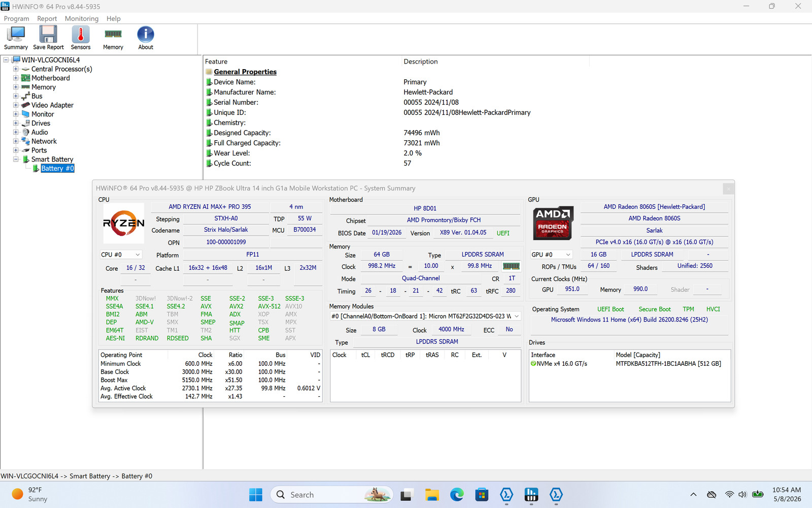Click the Strix Halo/Sarlak codename field
Viewport: 812px width, 508px height.
click(226, 230)
